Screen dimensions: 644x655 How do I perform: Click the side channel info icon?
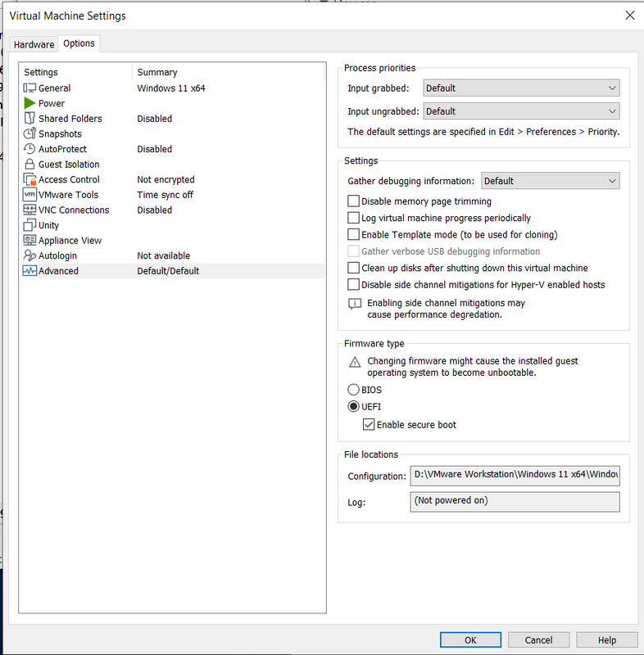point(355,304)
